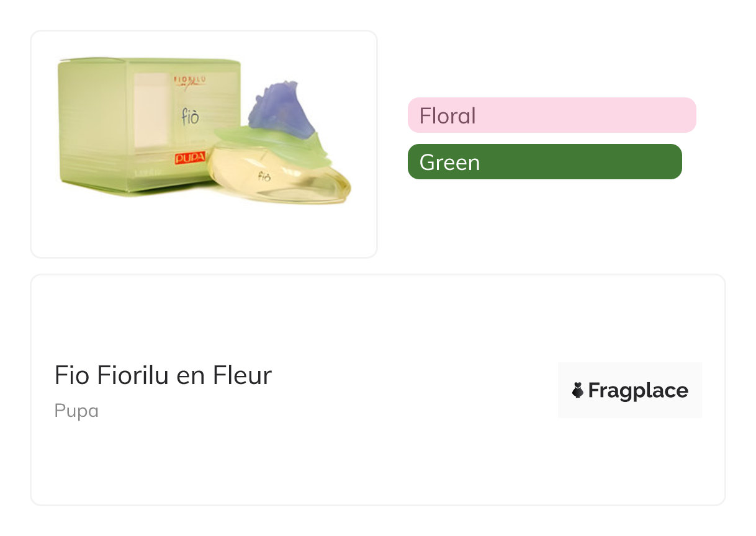Click the "Floral" accord label text
Screen dimensions: 756x536
(x=448, y=116)
